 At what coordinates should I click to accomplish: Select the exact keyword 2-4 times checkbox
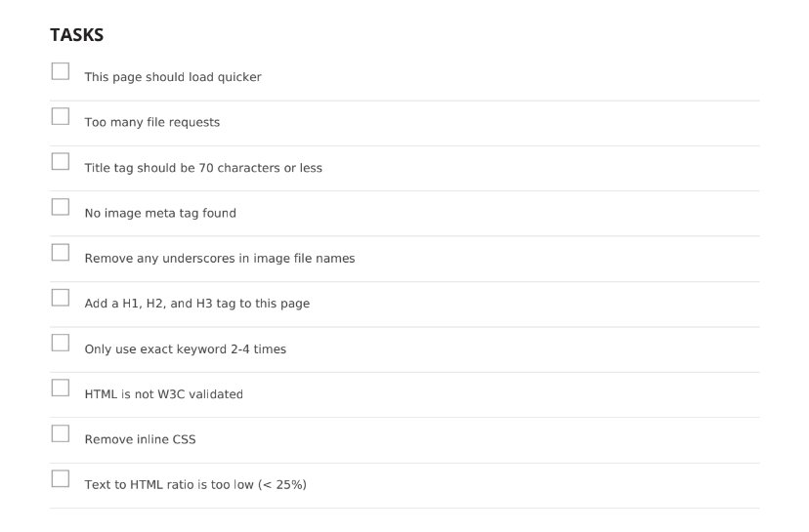point(61,343)
